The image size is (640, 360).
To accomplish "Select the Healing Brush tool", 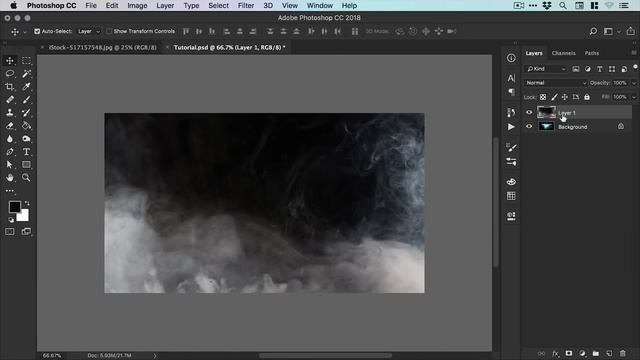I will coord(10,100).
